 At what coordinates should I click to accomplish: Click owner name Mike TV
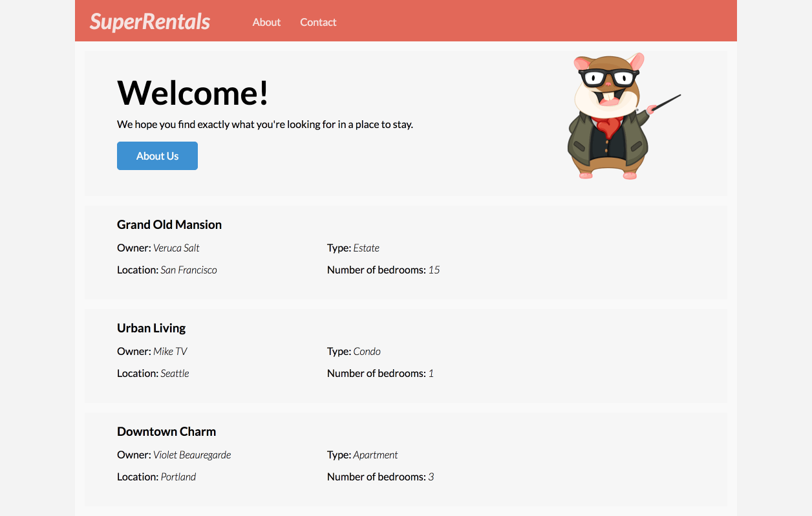pyautogui.click(x=169, y=351)
